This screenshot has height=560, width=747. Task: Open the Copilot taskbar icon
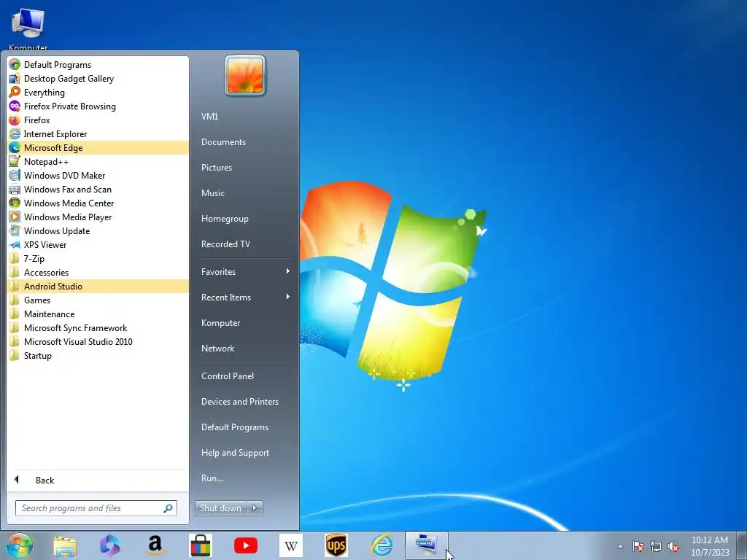coord(109,545)
